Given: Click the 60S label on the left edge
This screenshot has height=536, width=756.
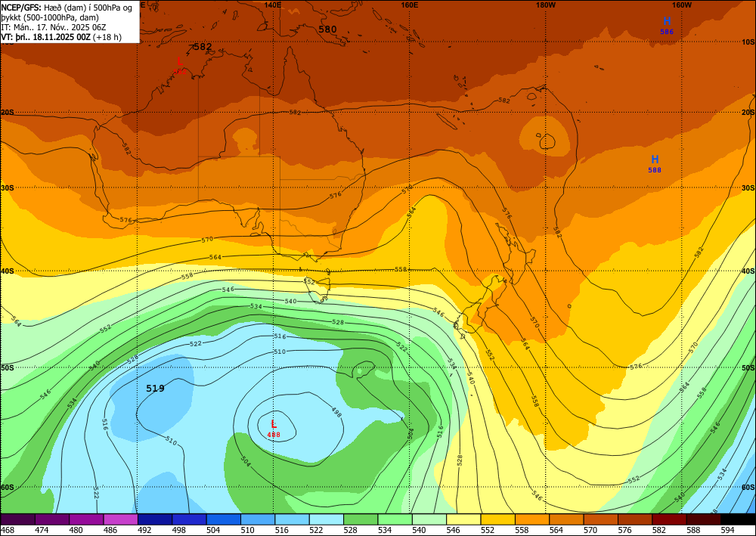Looking at the screenshot, I should click(x=8, y=488).
